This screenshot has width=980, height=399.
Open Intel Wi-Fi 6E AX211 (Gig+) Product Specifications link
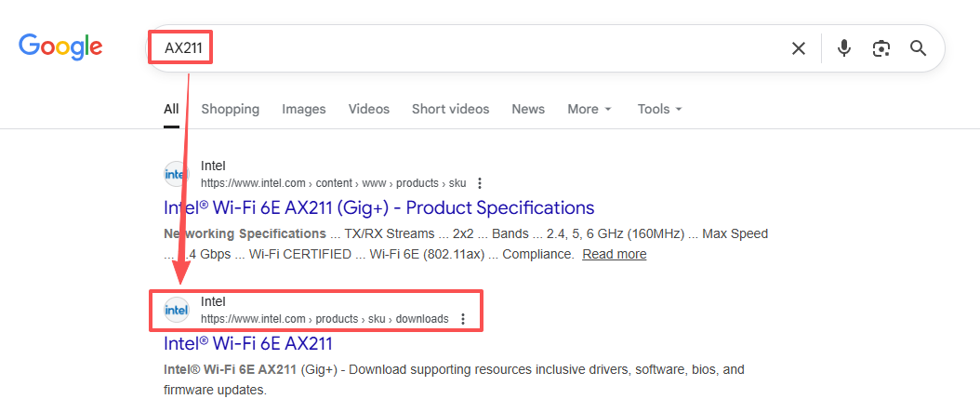[x=378, y=207]
